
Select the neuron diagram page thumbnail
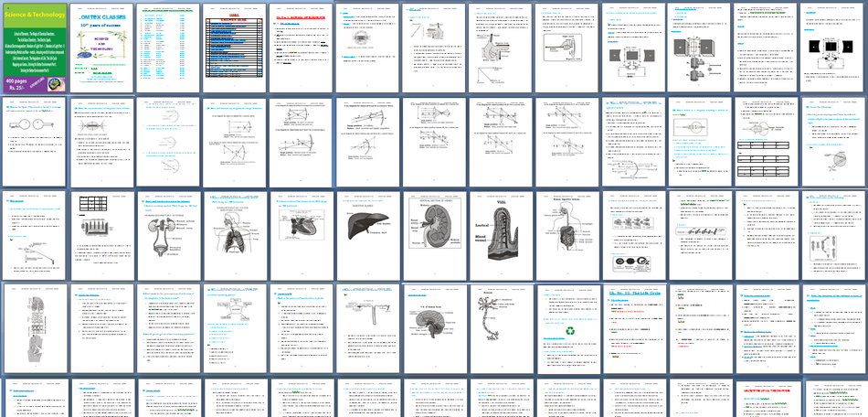(501, 329)
